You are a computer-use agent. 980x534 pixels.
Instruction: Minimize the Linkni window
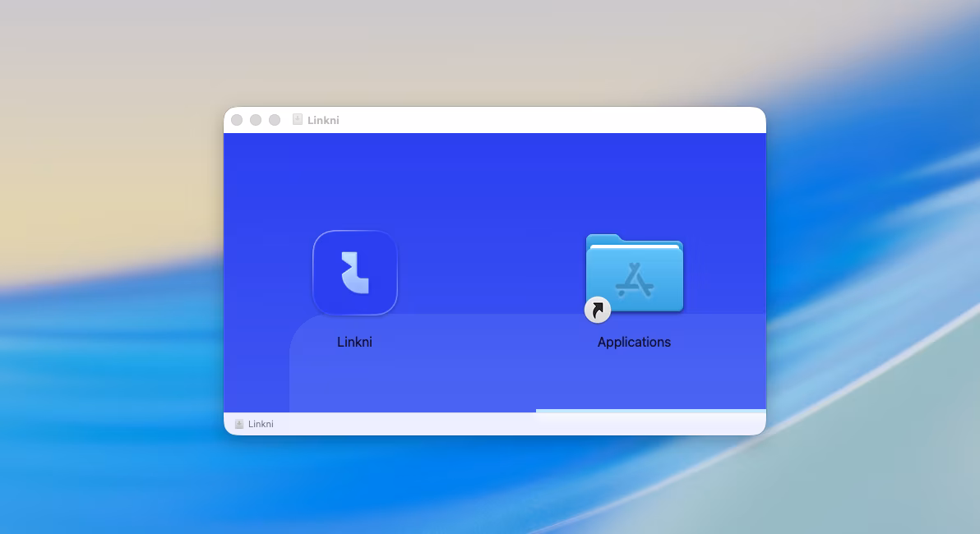pos(256,120)
